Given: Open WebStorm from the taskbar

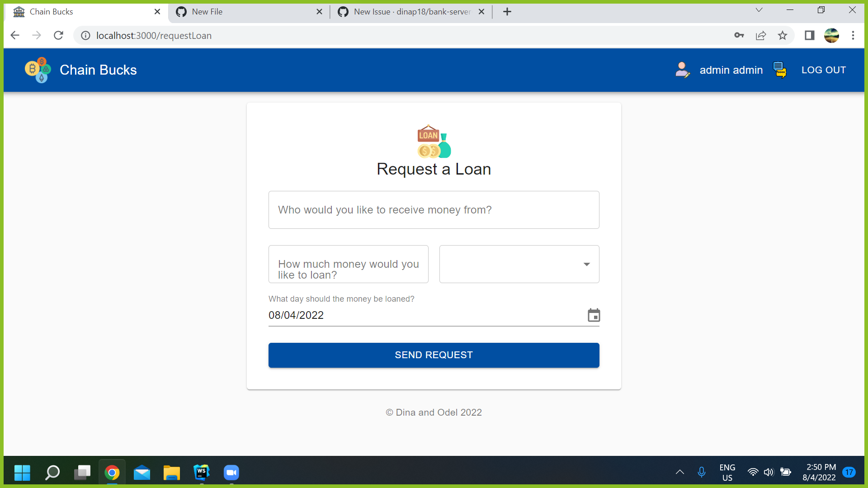Looking at the screenshot, I should pos(202,472).
